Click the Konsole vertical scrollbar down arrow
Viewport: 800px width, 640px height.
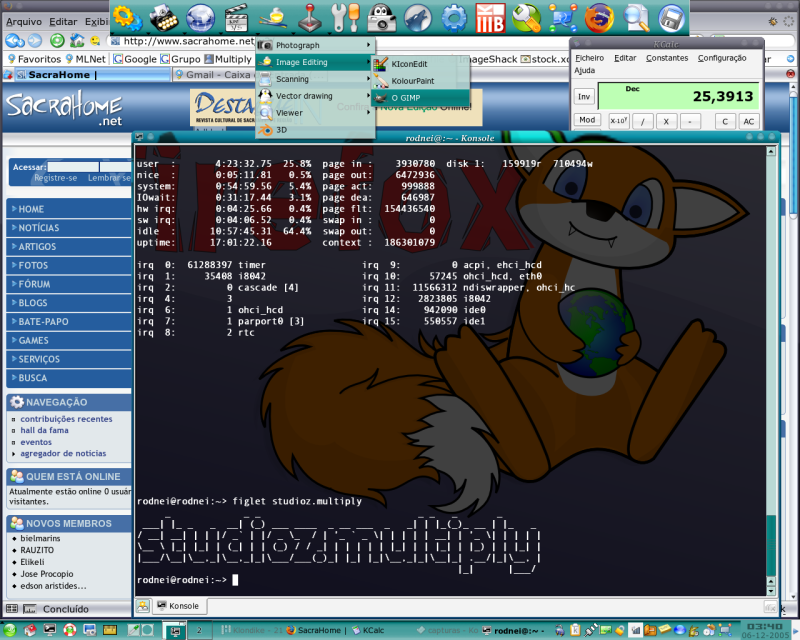[771, 591]
